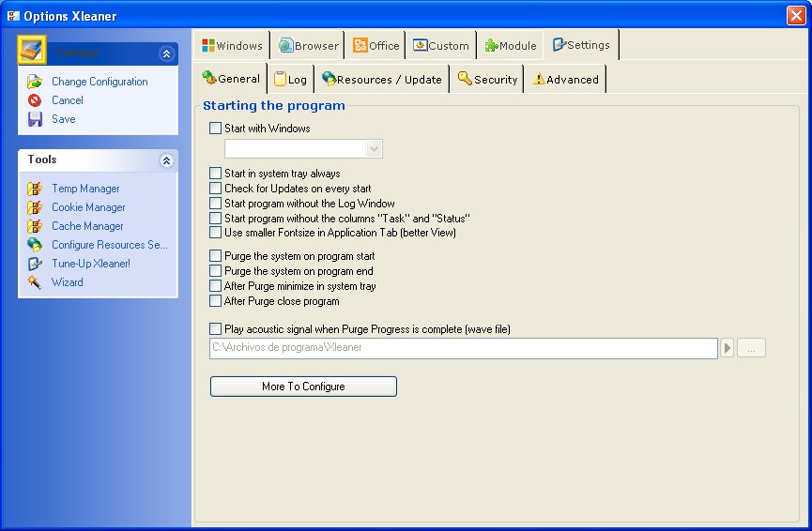Click the Tune-Up Xleaner icon
The image size is (812, 531).
tap(35, 264)
